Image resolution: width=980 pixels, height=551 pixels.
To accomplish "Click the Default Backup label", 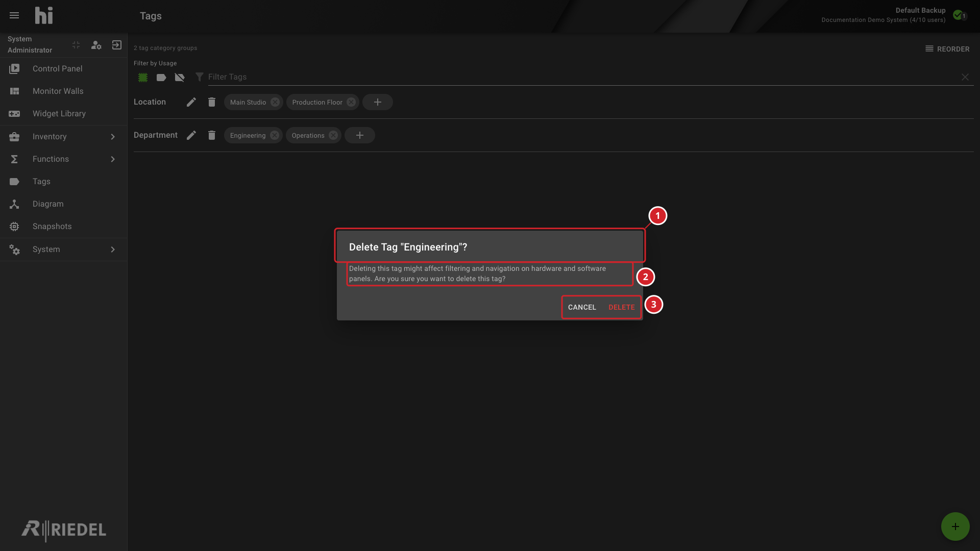I will click(920, 10).
